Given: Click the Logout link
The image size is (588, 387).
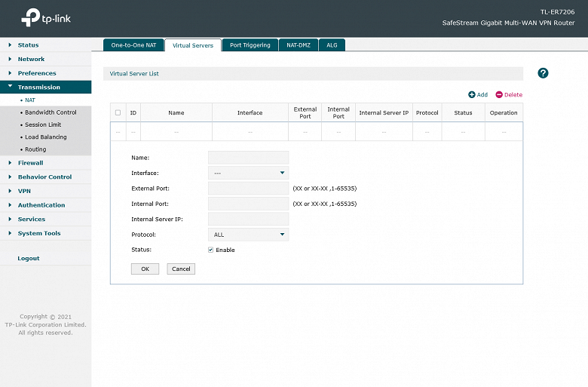Looking at the screenshot, I should (29, 258).
